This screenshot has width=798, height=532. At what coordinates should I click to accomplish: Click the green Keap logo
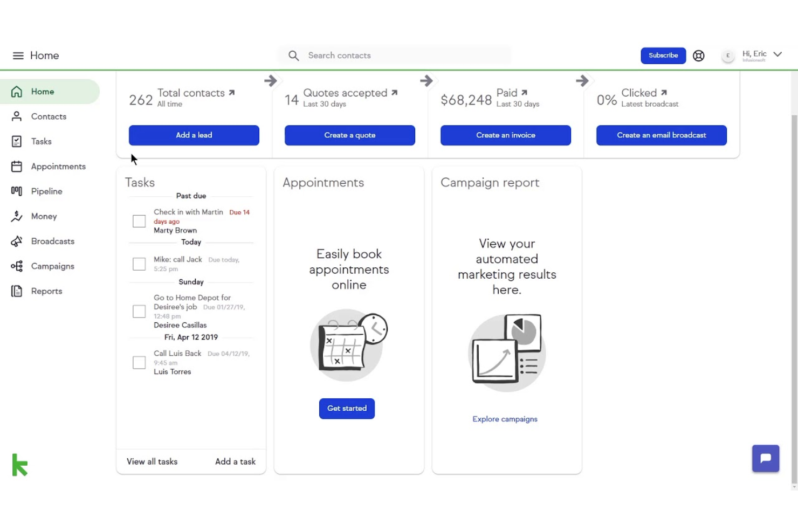pyautogui.click(x=19, y=465)
